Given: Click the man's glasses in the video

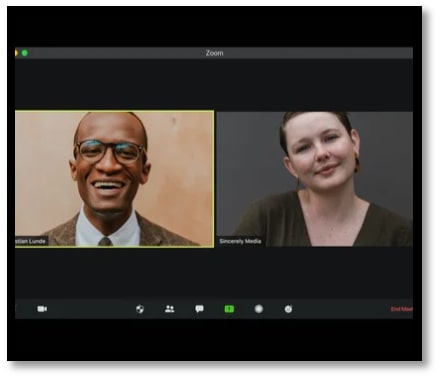Looking at the screenshot, I should click(x=110, y=152).
